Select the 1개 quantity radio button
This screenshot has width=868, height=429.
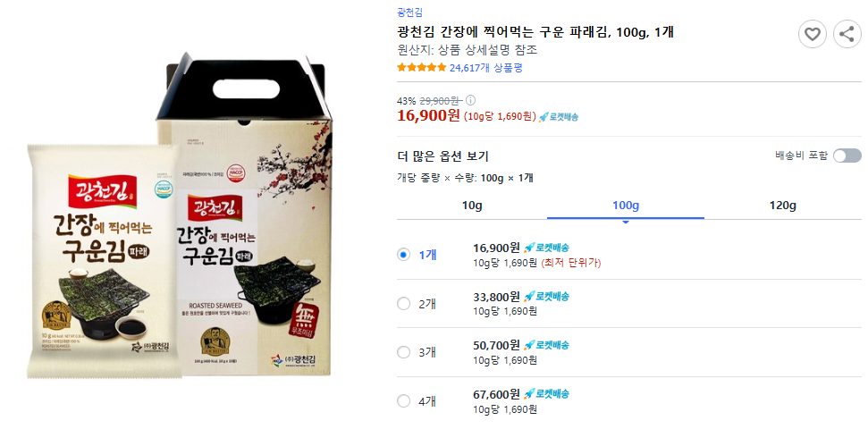[x=403, y=255]
